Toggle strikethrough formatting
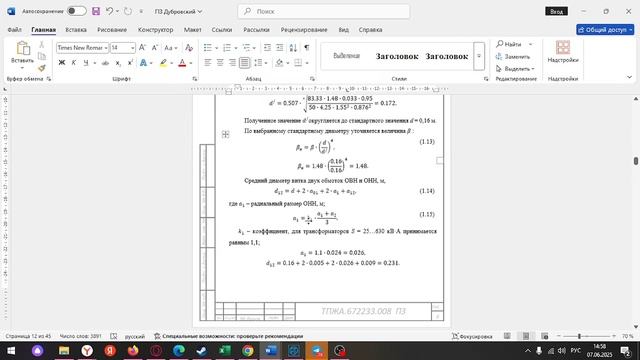The height and width of the screenshot is (360, 640). (105, 62)
